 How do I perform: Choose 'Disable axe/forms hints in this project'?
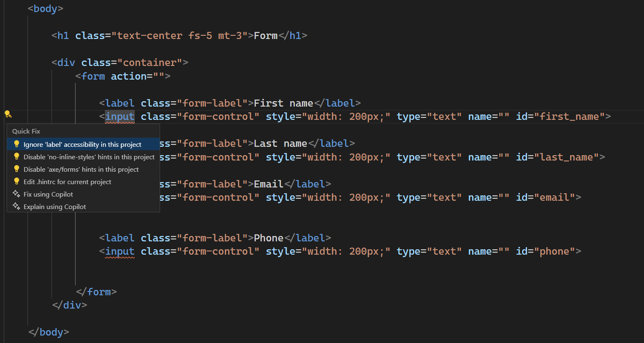[x=81, y=169]
